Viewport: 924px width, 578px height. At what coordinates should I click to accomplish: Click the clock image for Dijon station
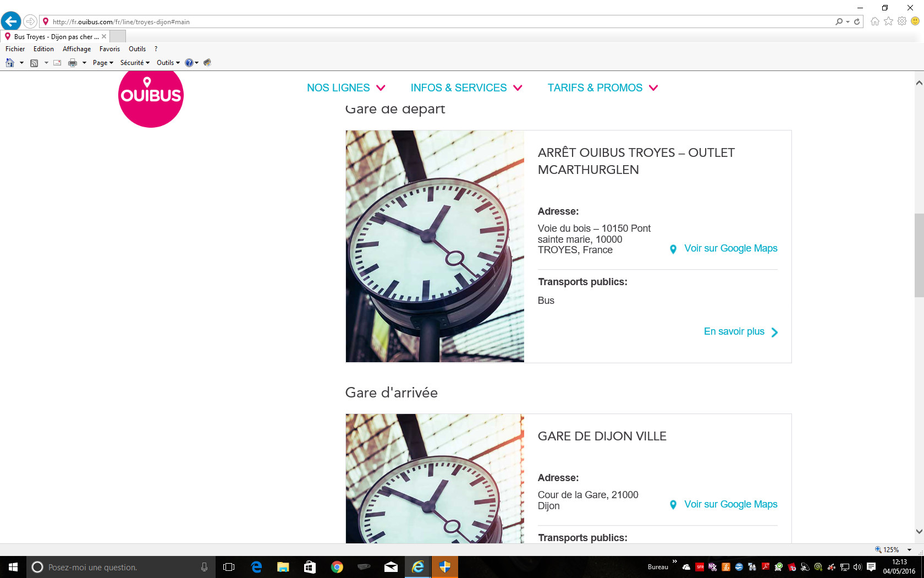(435, 478)
